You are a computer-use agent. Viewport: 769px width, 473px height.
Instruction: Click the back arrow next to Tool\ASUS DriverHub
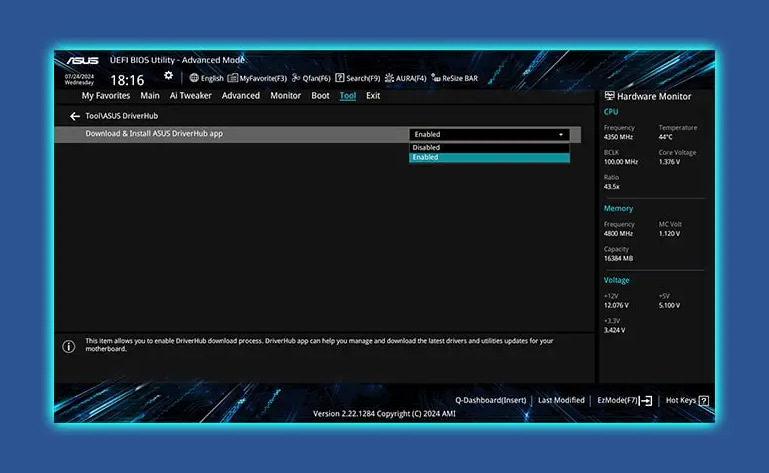pyautogui.click(x=75, y=116)
